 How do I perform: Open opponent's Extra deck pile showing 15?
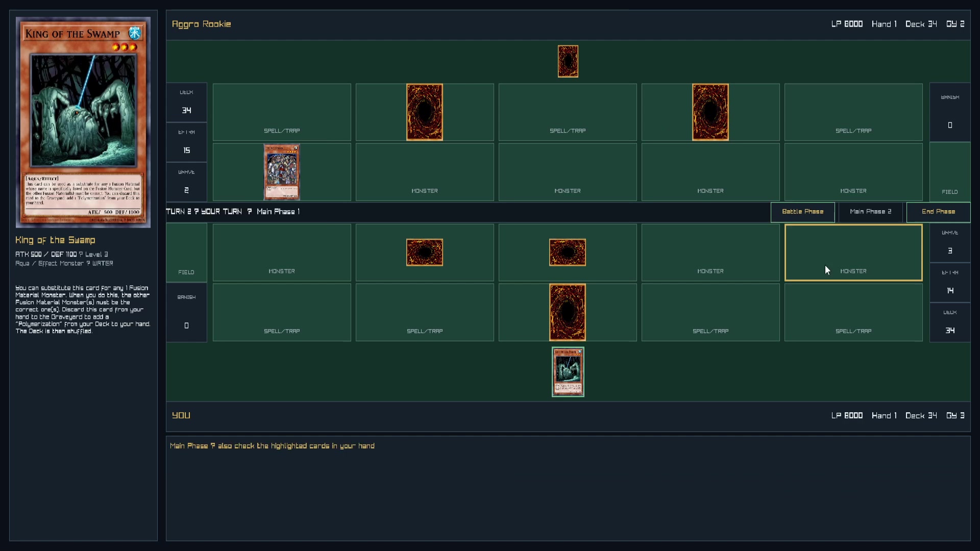click(x=186, y=142)
